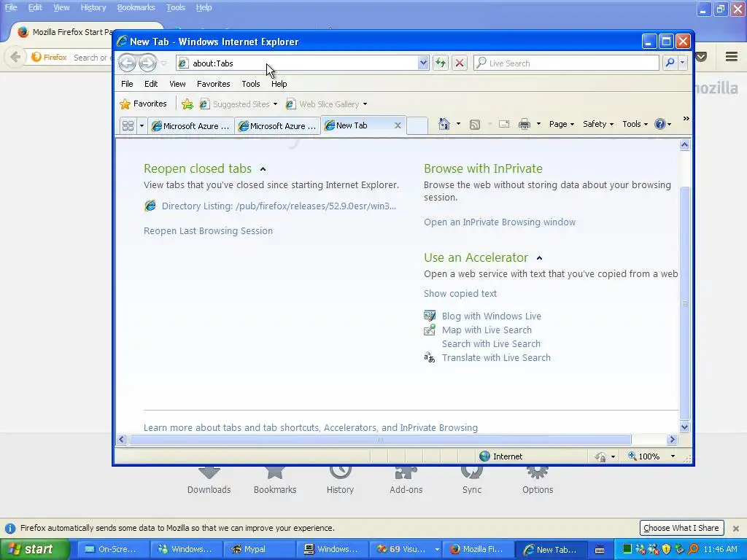
Task: Click the Translate with Live Search icon
Action: 430,357
